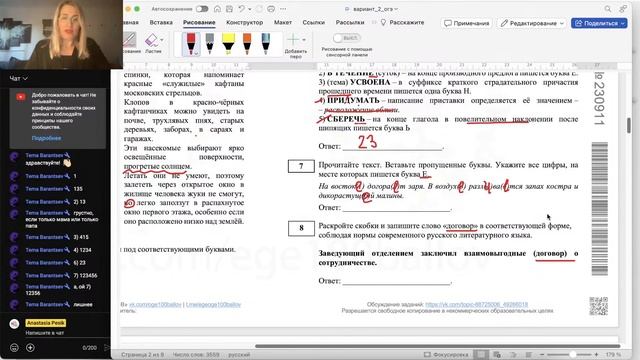Open the Undo history dropdown arrow
Viewport: 640px width, 360px height.
(249, 9)
